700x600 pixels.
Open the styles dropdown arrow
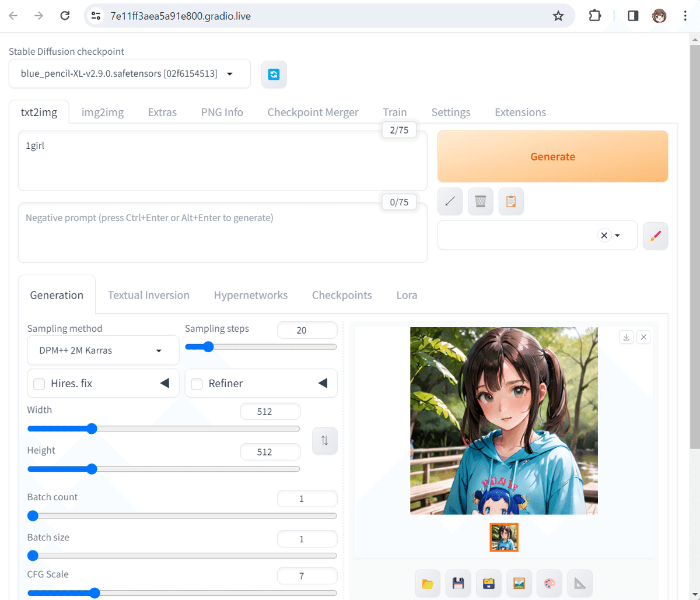pos(617,236)
